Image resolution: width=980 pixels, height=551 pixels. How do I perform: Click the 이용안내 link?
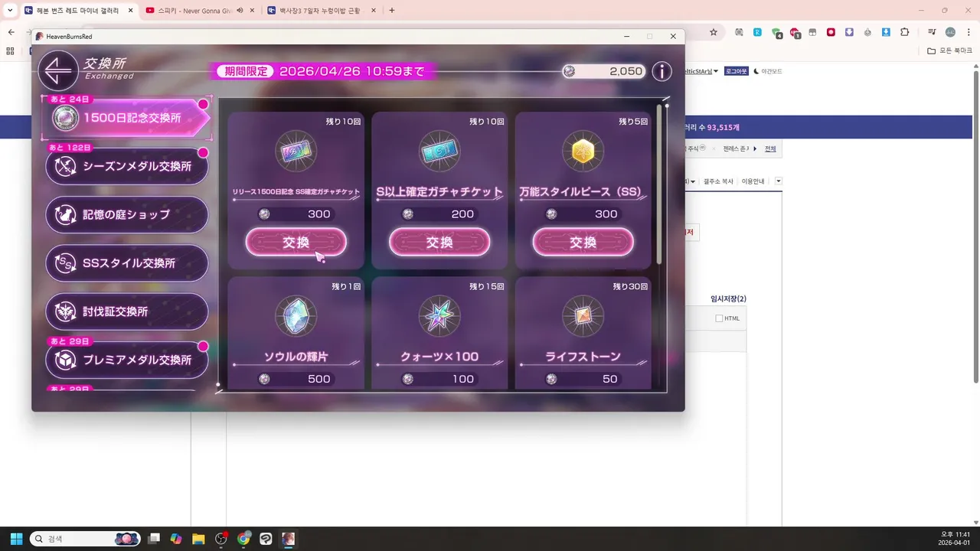pyautogui.click(x=753, y=181)
